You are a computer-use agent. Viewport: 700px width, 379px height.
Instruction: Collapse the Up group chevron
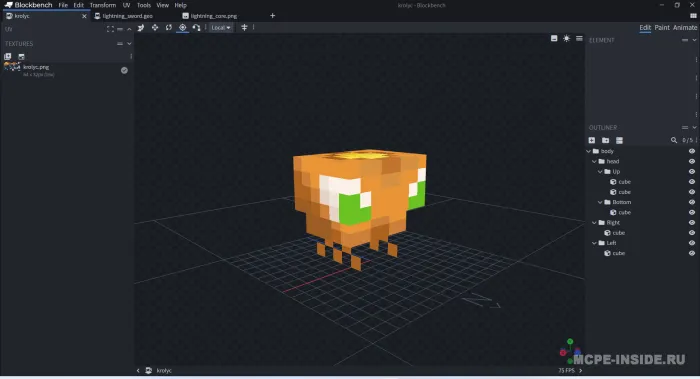tap(600, 172)
